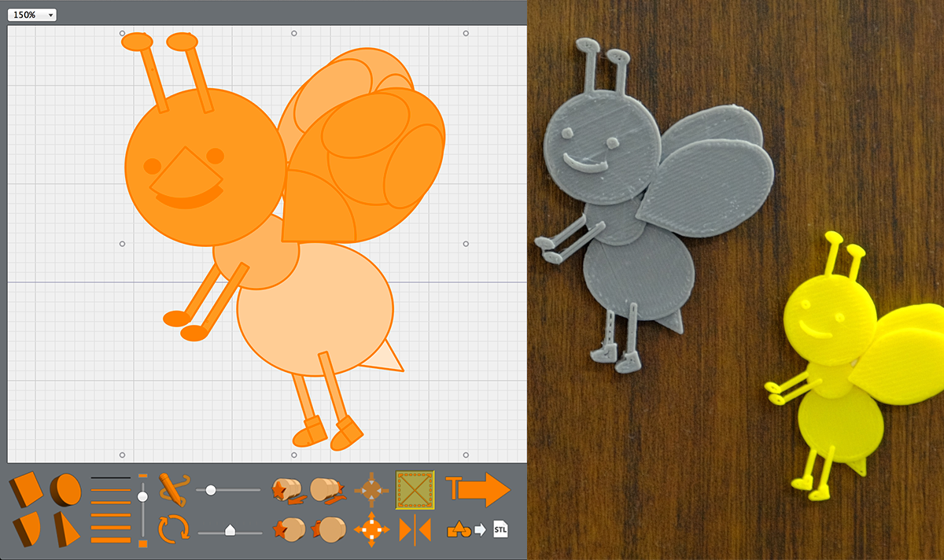
Task: Add a triangle prism shape
Action: [x=66, y=529]
